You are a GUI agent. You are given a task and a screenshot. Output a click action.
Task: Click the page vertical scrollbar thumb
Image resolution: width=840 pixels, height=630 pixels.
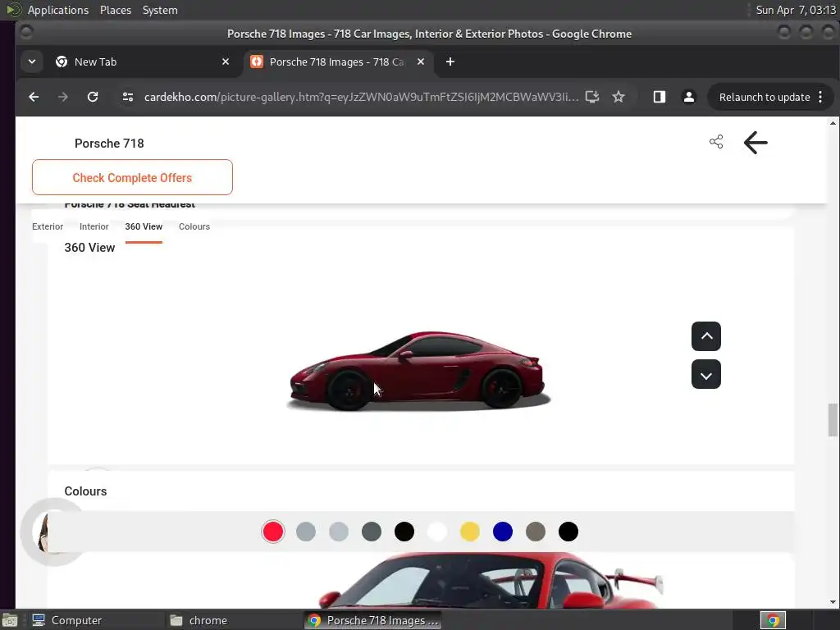[x=833, y=420]
